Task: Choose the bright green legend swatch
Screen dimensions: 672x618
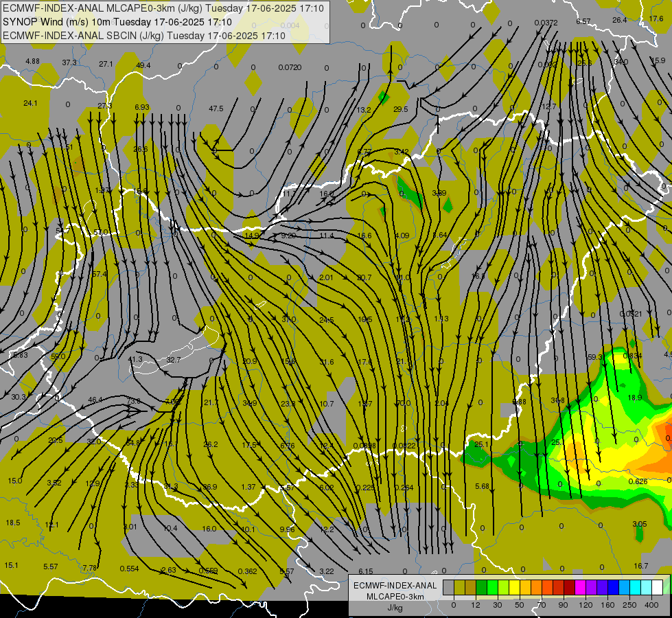Action: [493, 587]
